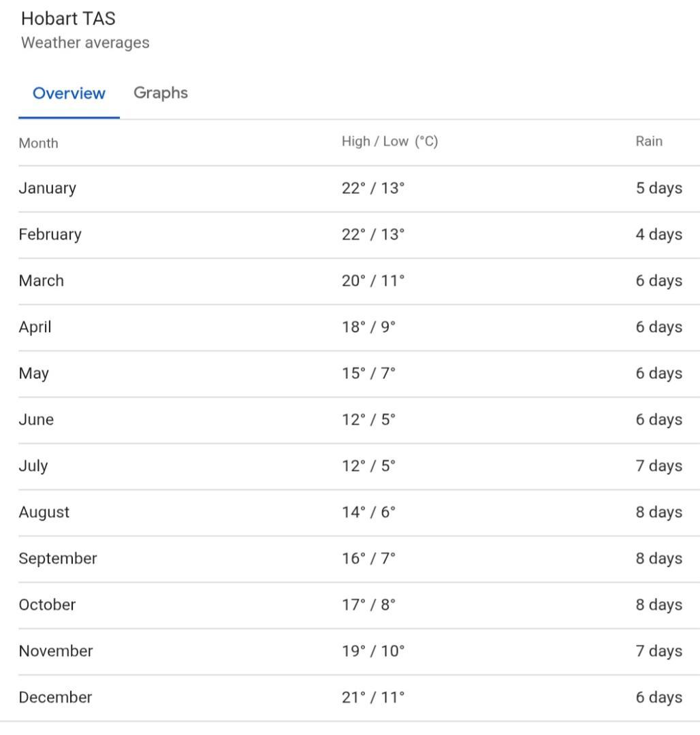Viewport: 700px width, 735px height.
Task: Click July's 7 days rain value
Action: click(x=658, y=465)
